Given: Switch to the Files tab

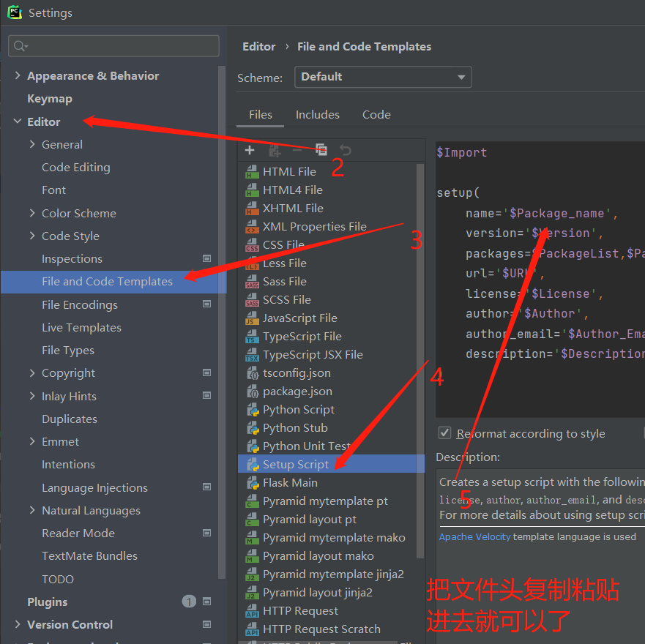Looking at the screenshot, I should [x=261, y=115].
